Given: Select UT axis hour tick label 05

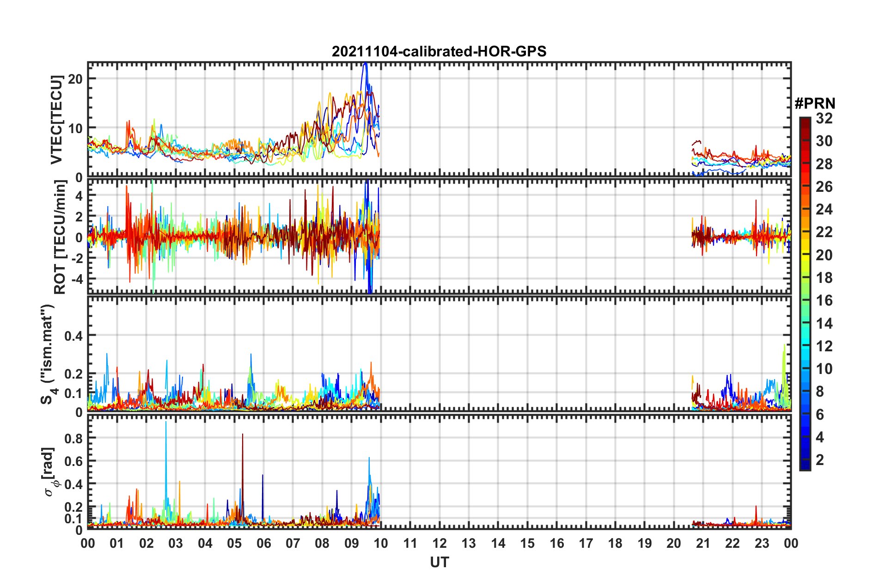Looking at the screenshot, I should 234,543.
